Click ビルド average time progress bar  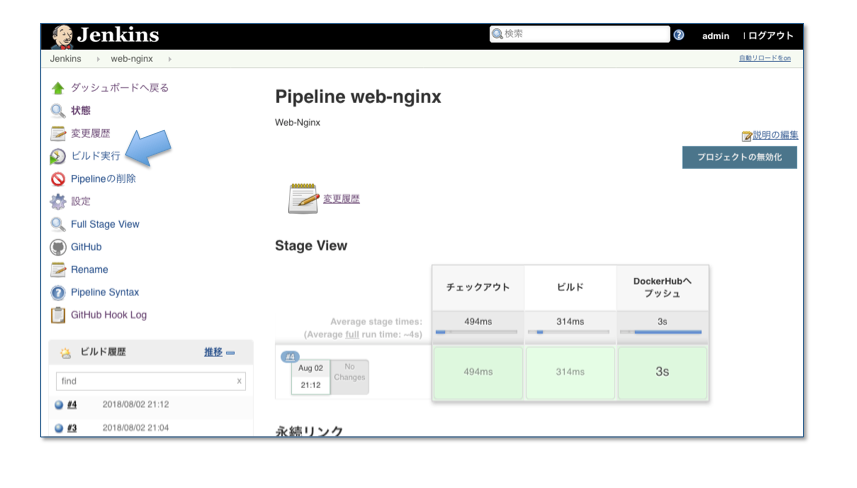click(568, 332)
